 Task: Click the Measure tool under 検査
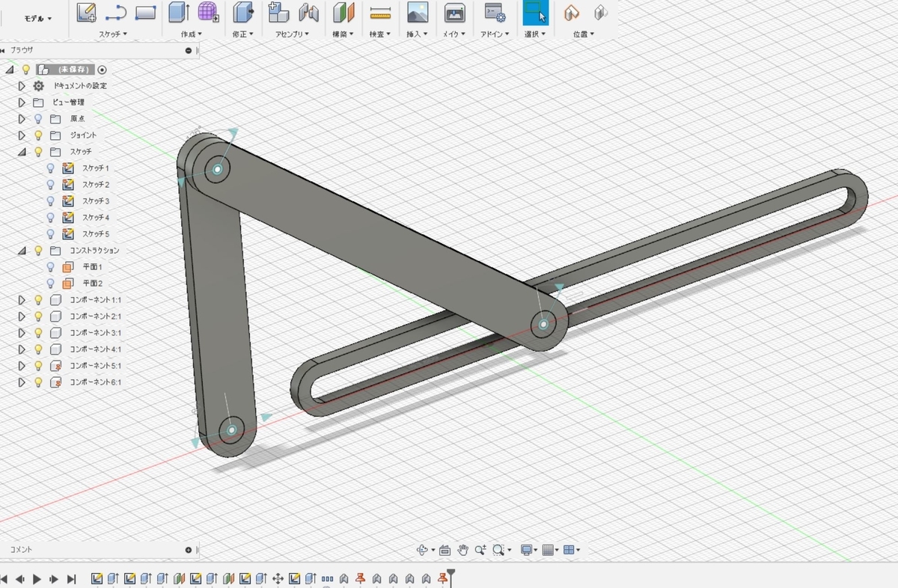379,13
